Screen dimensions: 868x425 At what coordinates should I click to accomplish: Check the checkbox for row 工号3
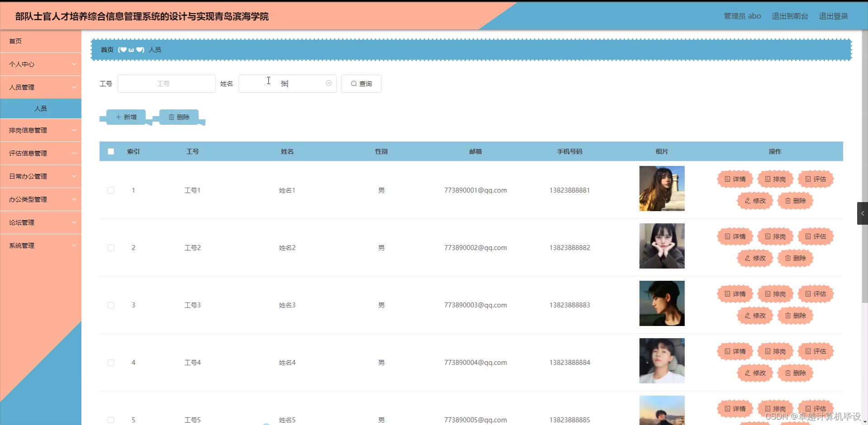pos(111,305)
